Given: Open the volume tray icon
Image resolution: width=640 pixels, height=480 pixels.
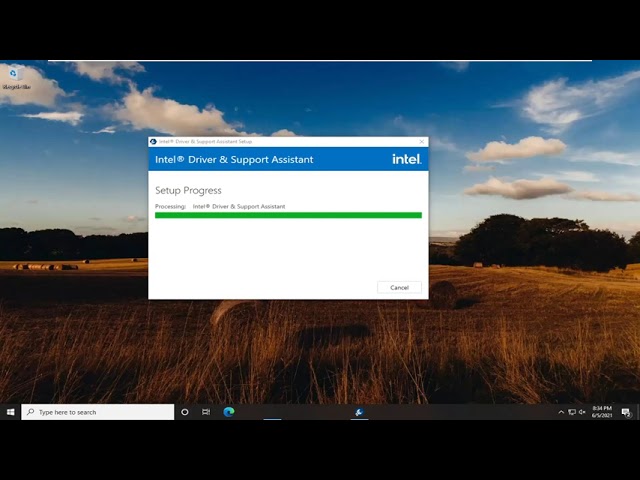Looking at the screenshot, I should tap(582, 412).
